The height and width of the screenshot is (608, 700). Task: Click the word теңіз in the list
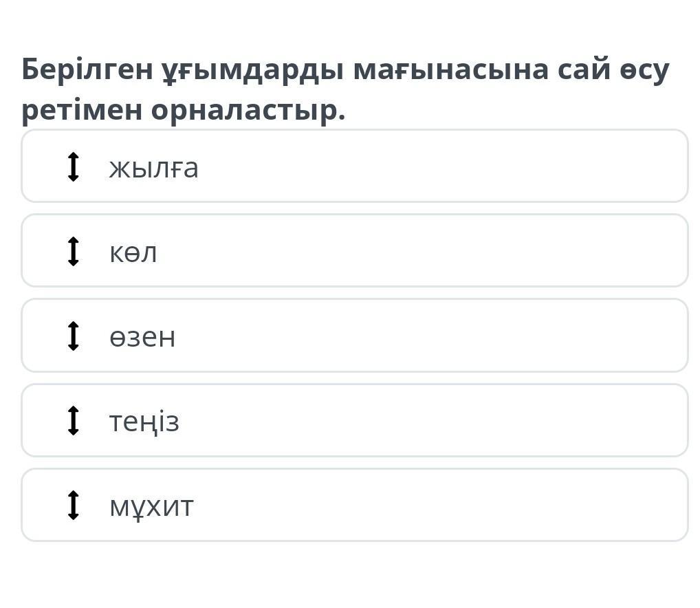pos(144,422)
